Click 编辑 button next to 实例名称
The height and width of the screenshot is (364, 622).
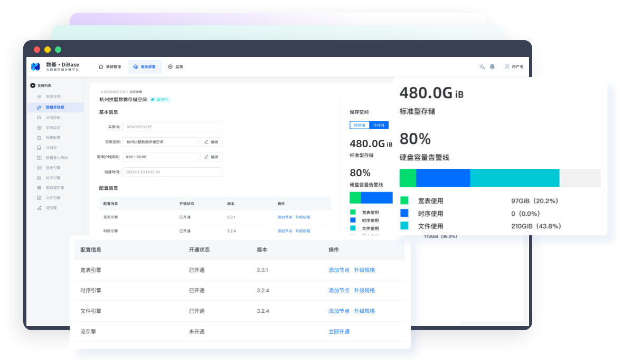[211, 142]
